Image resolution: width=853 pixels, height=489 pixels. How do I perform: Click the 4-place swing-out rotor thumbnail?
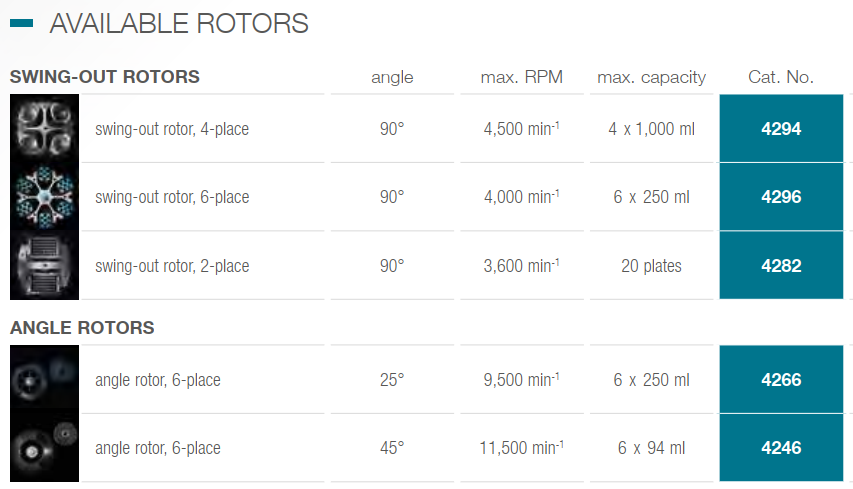[44, 128]
